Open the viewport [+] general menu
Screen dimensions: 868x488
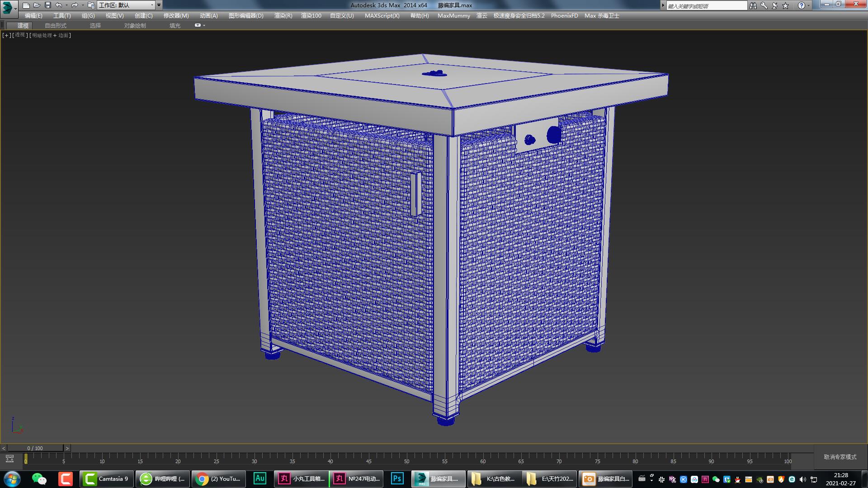(6, 35)
